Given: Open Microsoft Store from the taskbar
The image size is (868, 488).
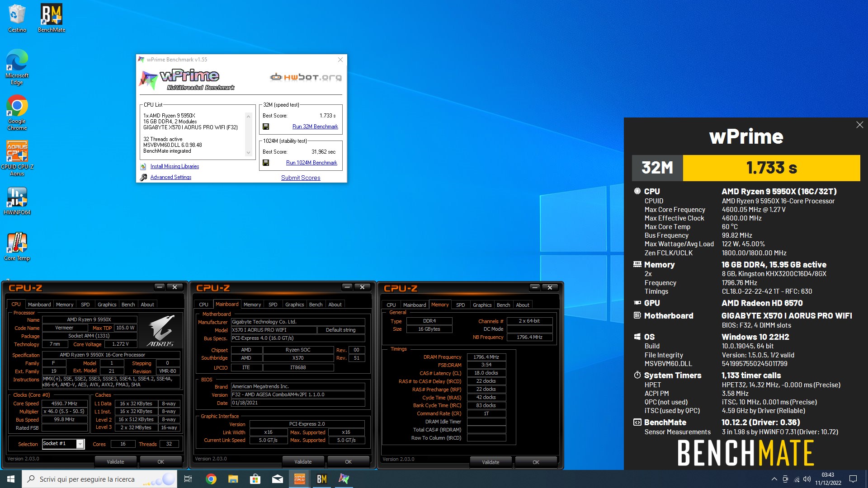Looking at the screenshot, I should click(255, 479).
